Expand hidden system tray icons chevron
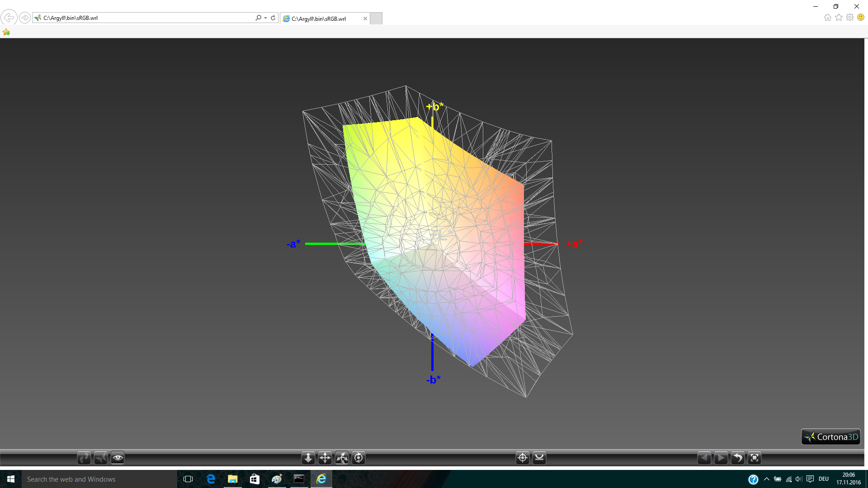This screenshot has height=488, width=868. (x=766, y=479)
